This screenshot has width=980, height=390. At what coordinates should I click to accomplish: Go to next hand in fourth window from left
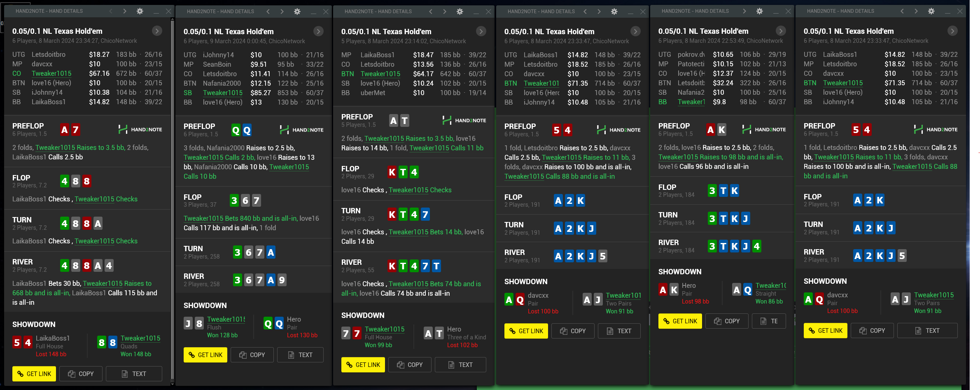pos(599,12)
